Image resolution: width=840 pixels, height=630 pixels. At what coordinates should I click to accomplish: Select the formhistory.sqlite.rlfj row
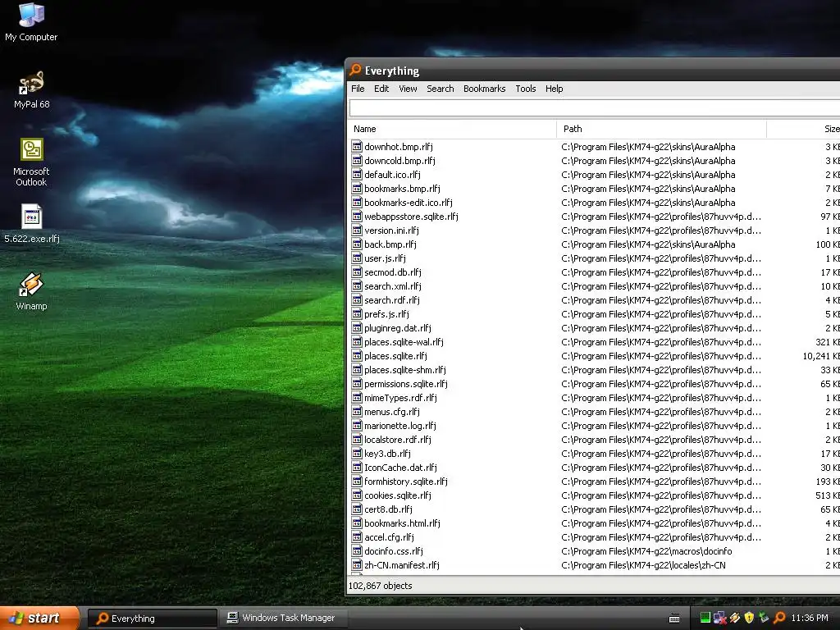pos(595,481)
